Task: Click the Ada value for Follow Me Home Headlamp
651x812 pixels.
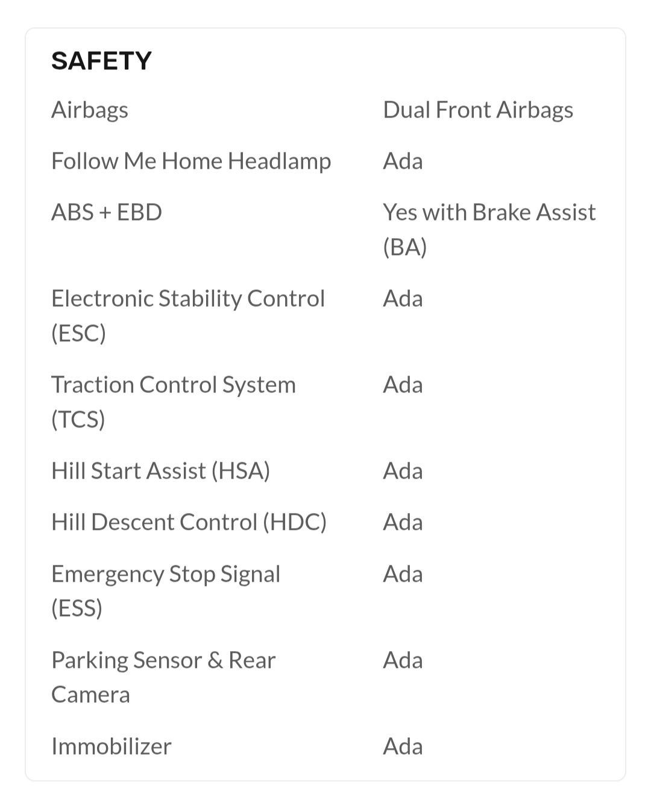Action: 403,161
